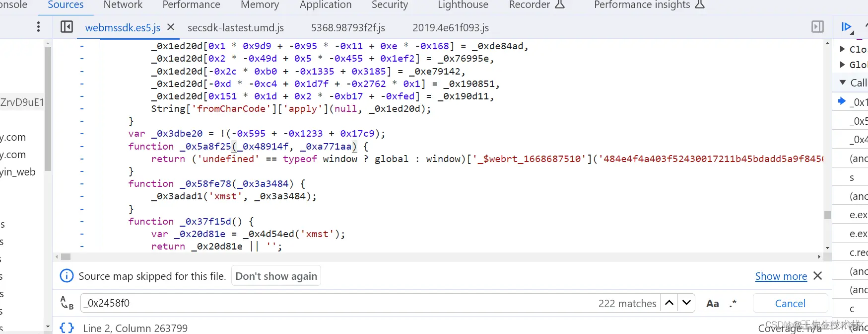
Task: Toggle find and replace mode icon
Action: pyautogui.click(x=67, y=303)
